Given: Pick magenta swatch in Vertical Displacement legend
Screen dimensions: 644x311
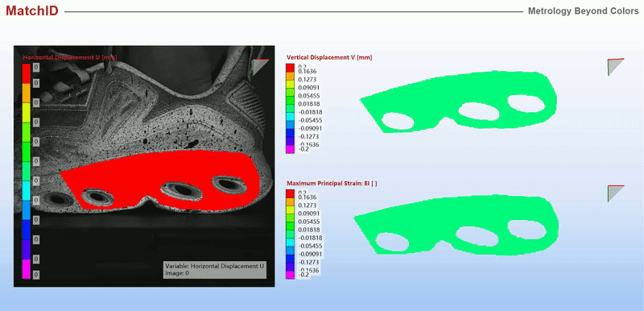Looking at the screenshot, I should point(291,150).
